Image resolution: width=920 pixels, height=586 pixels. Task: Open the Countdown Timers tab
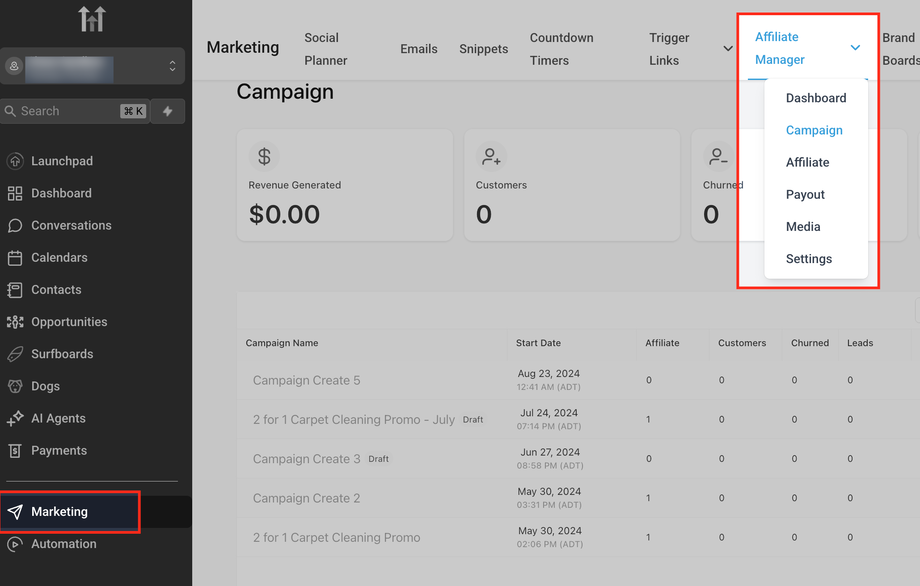tap(561, 49)
